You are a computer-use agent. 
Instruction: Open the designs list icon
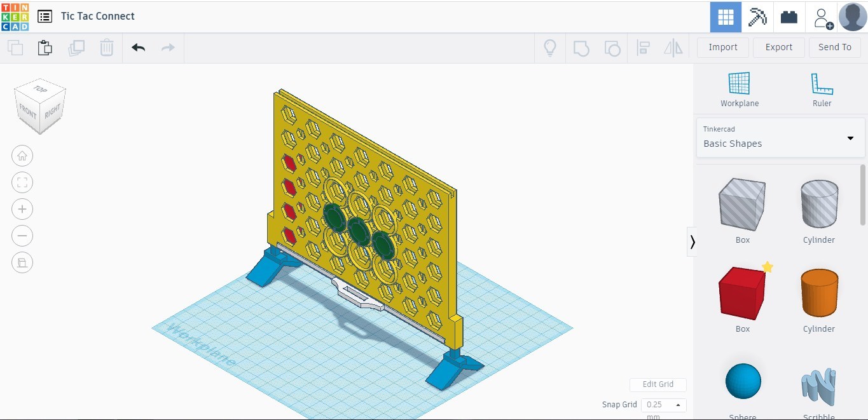(x=45, y=17)
